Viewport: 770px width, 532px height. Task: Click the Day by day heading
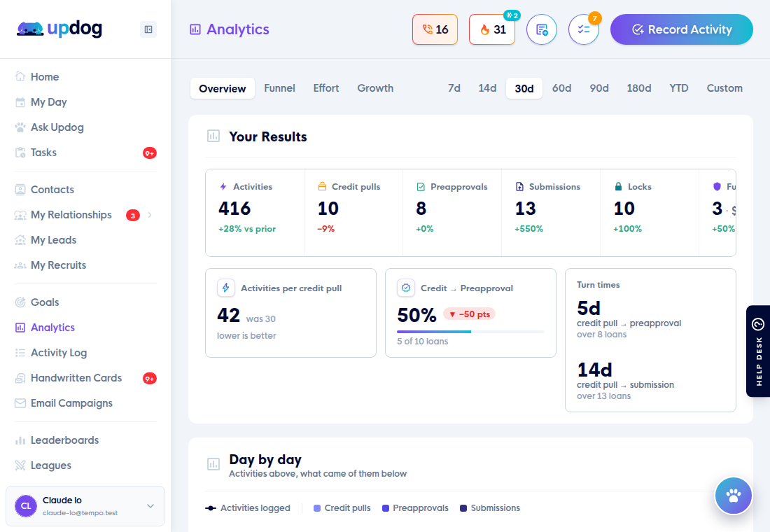click(x=265, y=460)
